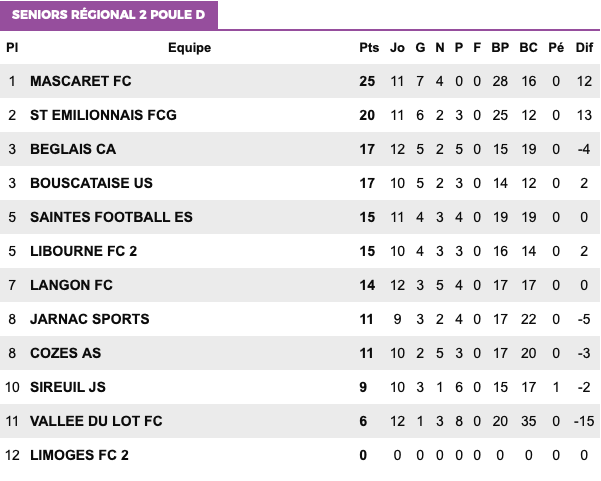
Task: Open the COZES AS team entry
Action: (66, 353)
